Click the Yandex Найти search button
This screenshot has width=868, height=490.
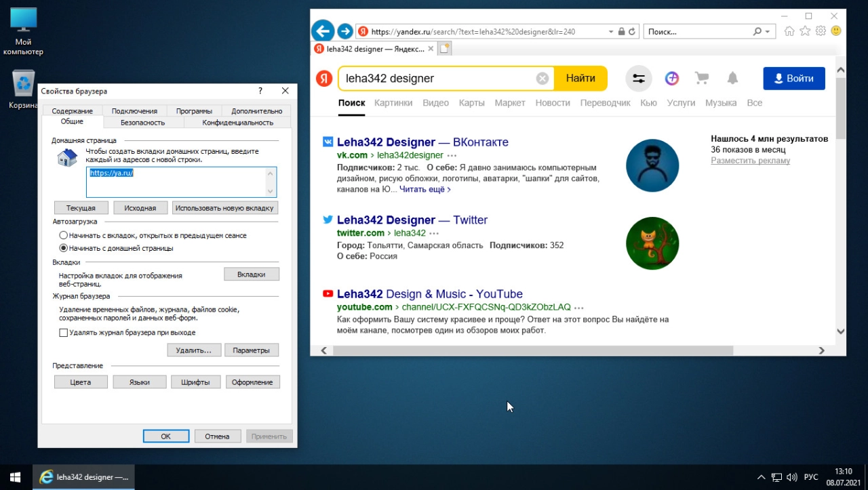tap(580, 79)
